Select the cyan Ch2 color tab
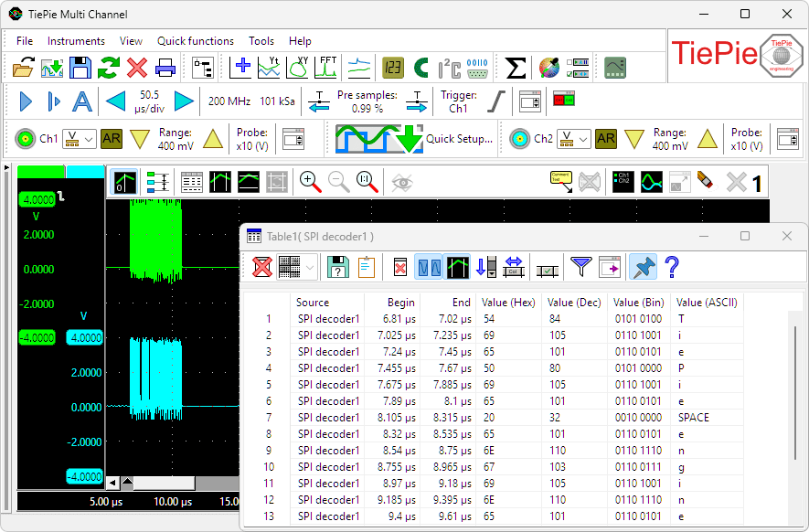The width and height of the screenshot is (809, 532). pos(86,172)
